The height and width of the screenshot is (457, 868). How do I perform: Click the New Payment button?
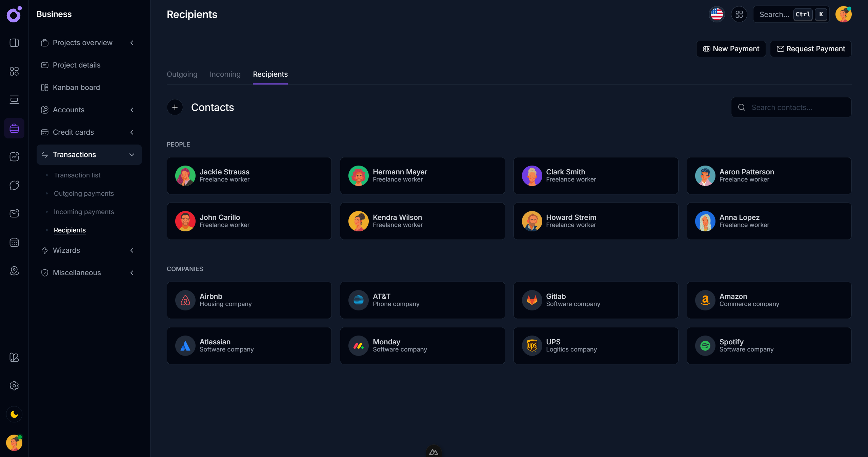[x=731, y=49]
